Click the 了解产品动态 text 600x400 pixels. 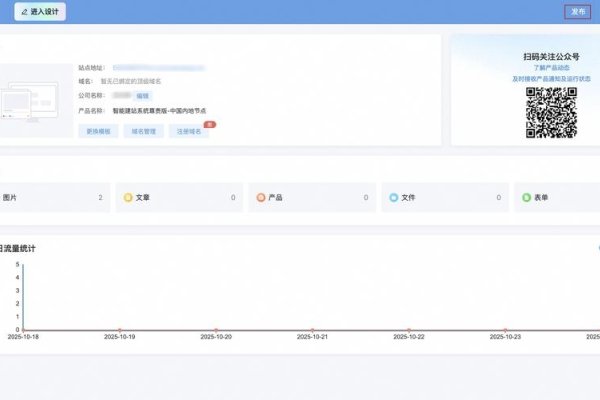coord(551,68)
